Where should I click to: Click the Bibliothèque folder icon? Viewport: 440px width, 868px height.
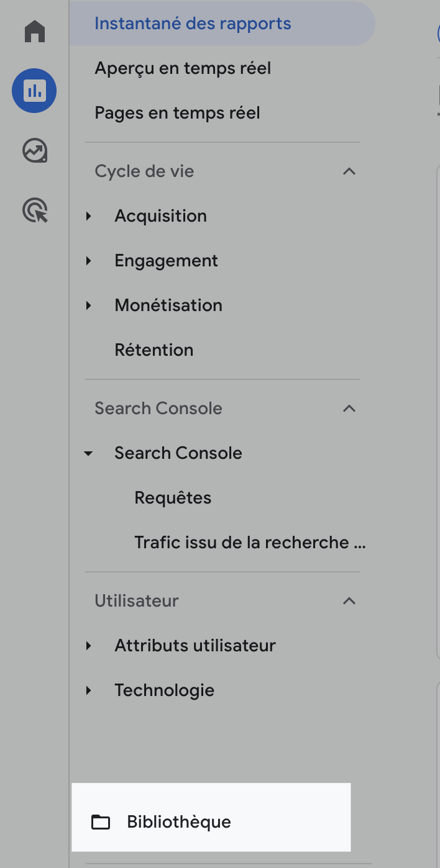pos(101,822)
